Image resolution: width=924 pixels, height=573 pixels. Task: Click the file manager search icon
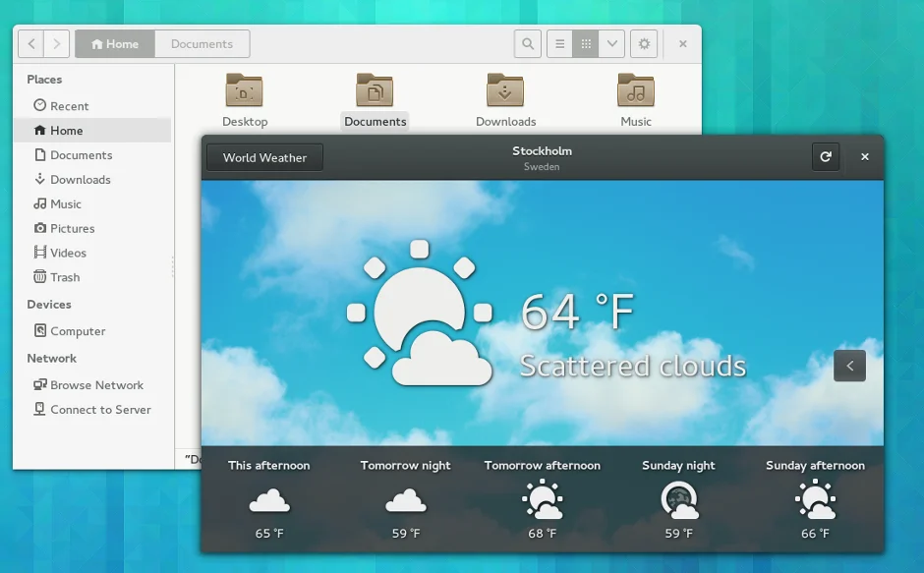click(528, 44)
